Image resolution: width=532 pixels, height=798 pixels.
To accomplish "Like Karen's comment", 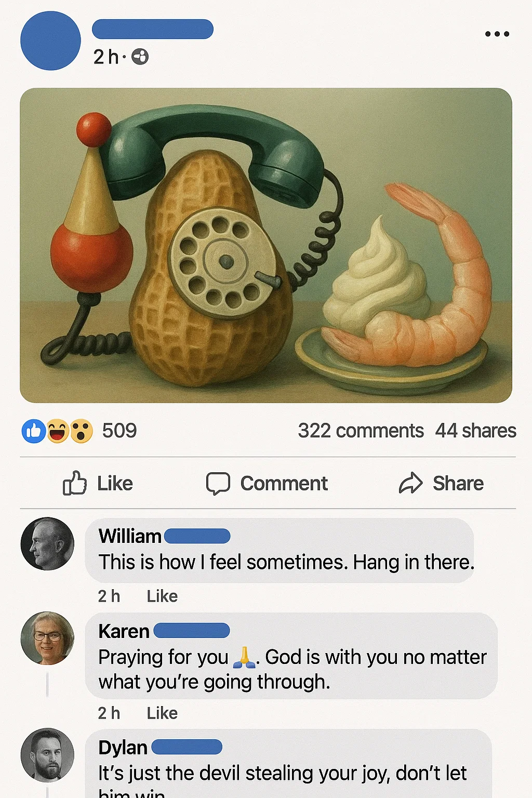I will pyautogui.click(x=162, y=713).
